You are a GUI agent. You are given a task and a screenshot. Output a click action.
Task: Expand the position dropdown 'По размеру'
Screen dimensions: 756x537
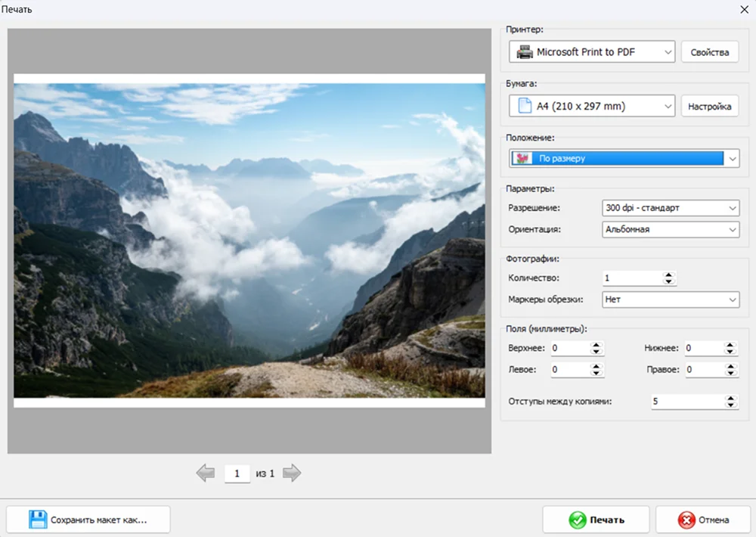pyautogui.click(x=624, y=158)
